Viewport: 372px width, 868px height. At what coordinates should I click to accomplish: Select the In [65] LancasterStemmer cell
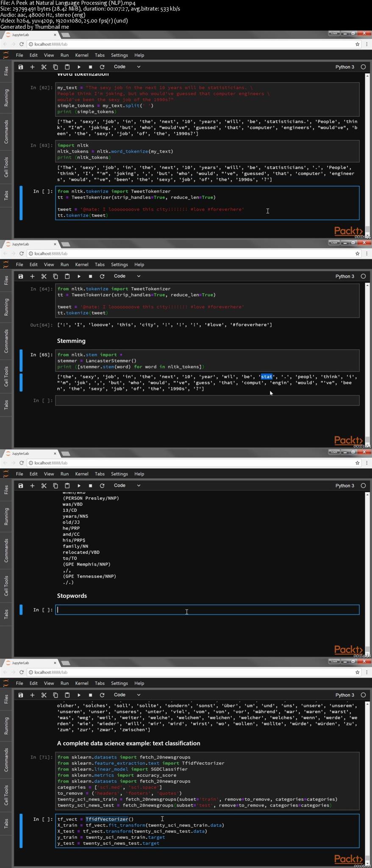[207, 361]
